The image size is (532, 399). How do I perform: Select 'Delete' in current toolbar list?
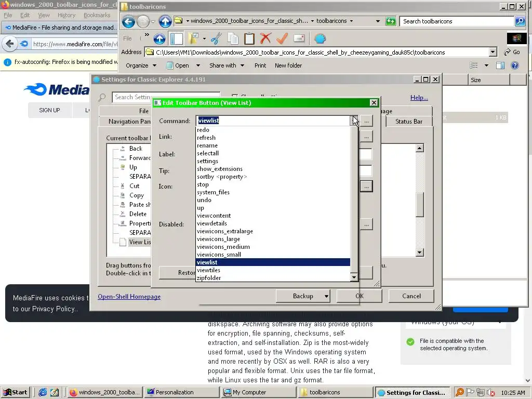click(138, 214)
